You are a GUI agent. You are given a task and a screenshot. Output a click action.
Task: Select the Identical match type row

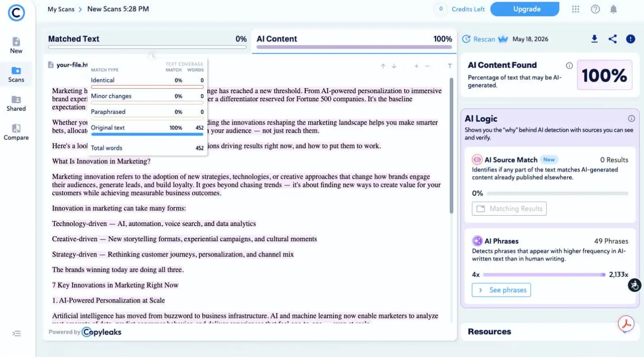point(147,81)
